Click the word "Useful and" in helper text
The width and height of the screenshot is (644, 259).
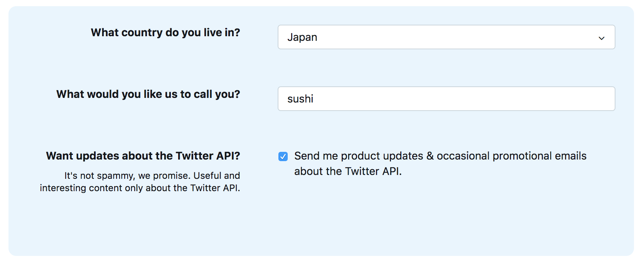pos(217,176)
